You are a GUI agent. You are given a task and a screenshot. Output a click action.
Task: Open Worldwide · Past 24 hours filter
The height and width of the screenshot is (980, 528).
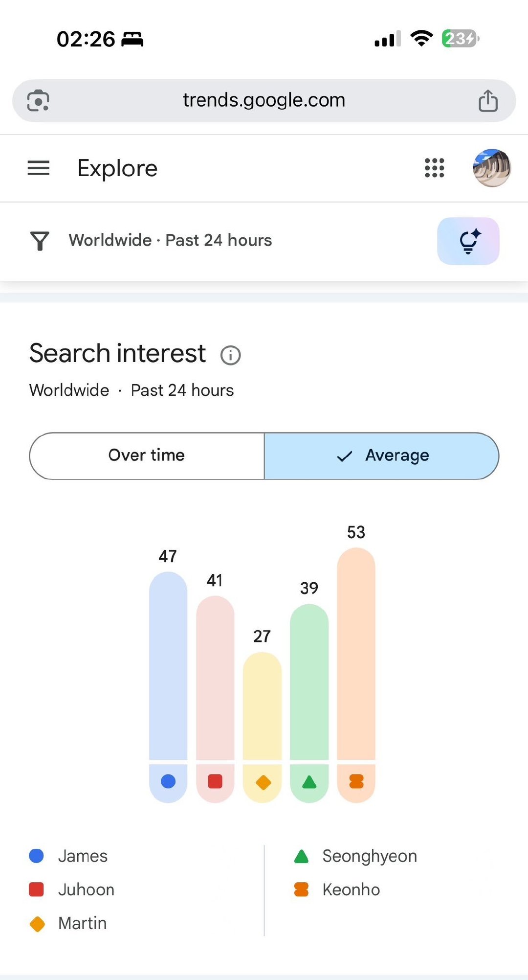point(170,240)
